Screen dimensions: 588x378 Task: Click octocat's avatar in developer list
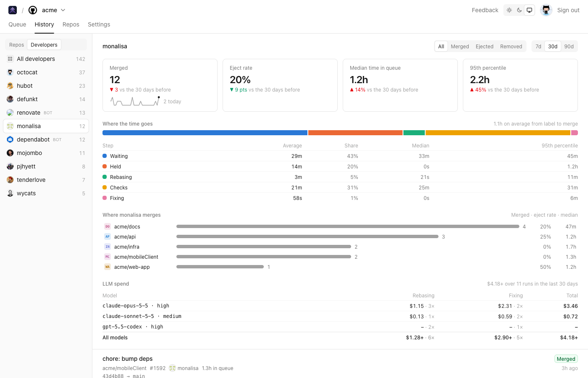point(10,72)
